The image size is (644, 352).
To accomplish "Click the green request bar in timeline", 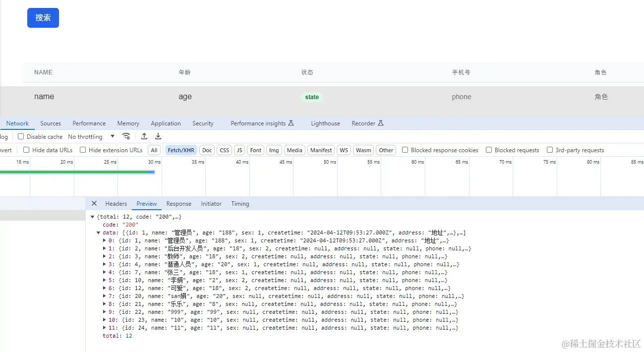I will (x=77, y=172).
